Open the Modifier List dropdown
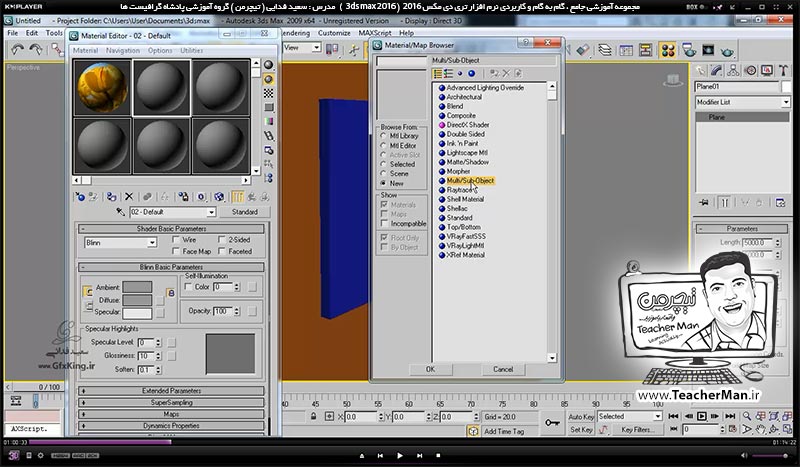 (786, 102)
